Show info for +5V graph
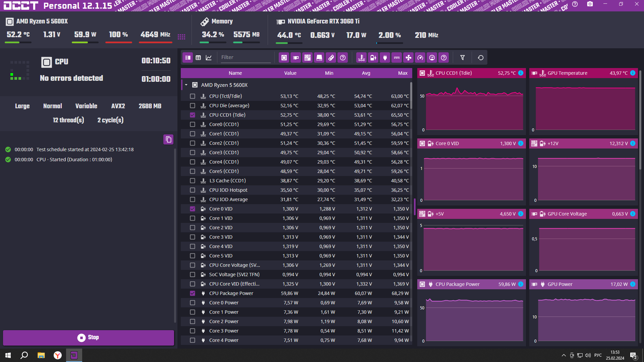This screenshot has width=644, height=362. pos(521,214)
